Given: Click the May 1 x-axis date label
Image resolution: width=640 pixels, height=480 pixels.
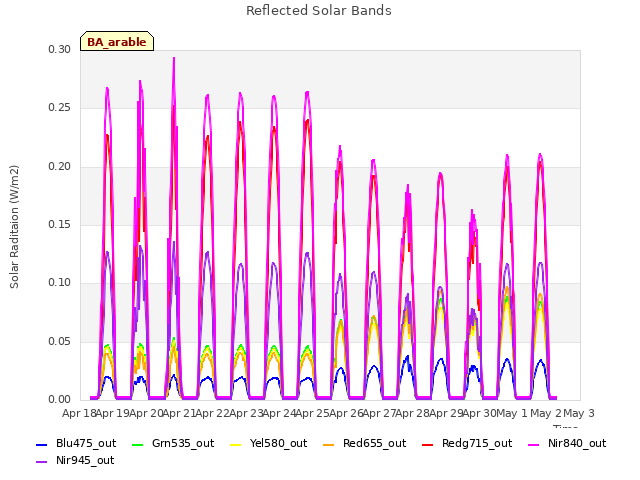Looking at the screenshot, I should [x=512, y=413].
